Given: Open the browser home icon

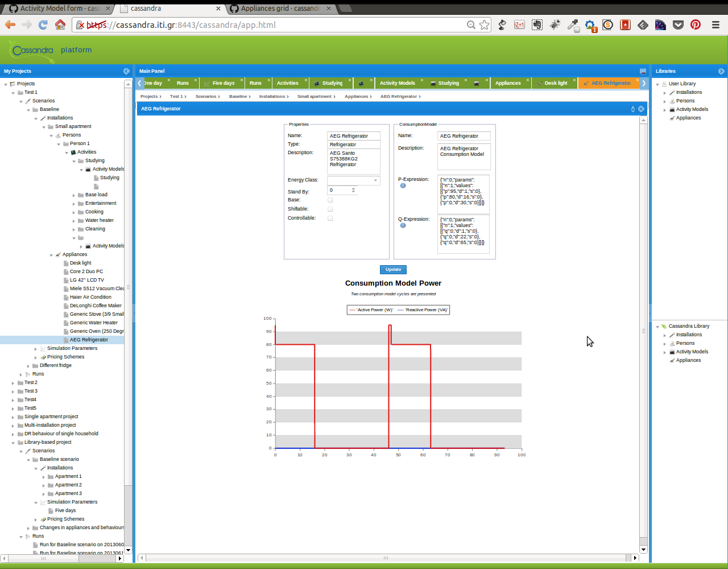Looking at the screenshot, I should click(60, 24).
